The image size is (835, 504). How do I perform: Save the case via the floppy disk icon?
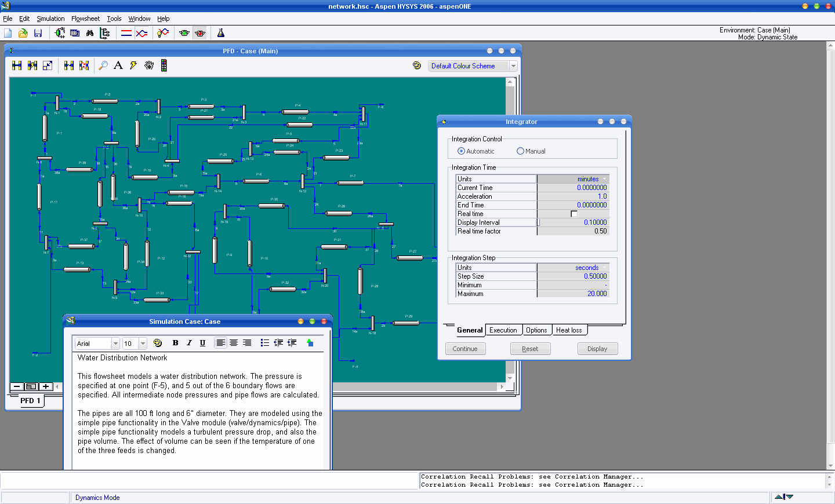[38, 33]
